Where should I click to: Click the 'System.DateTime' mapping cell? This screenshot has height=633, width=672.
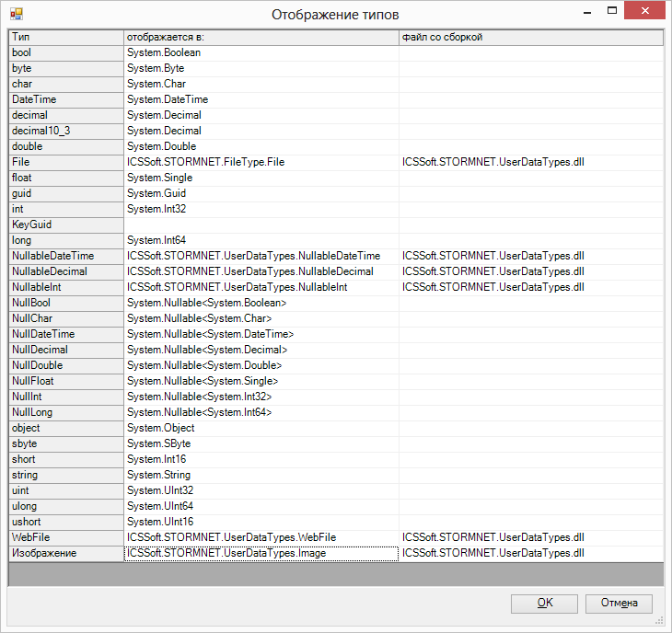(261, 99)
